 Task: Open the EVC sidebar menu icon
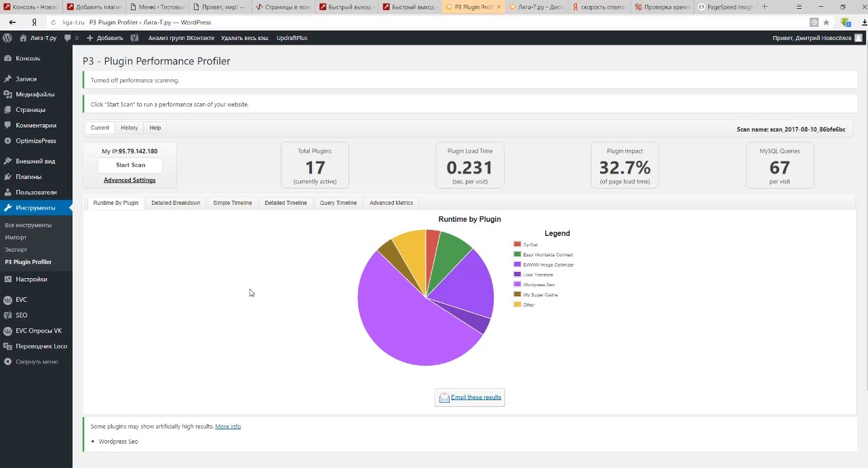7,300
